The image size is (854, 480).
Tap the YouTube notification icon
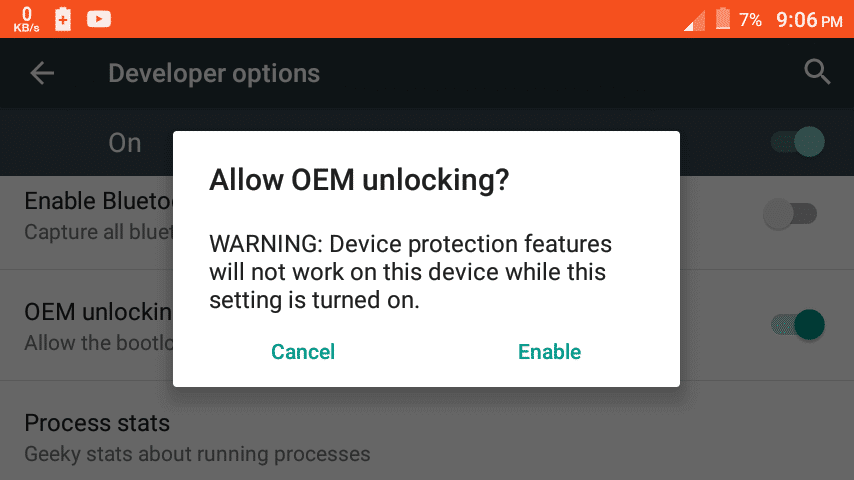[99, 20]
